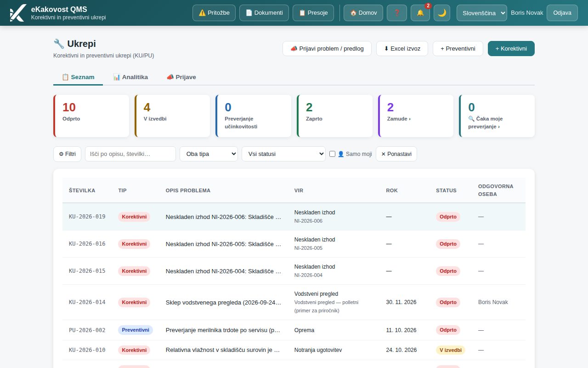588x368 pixels.
Task: Open row KU-2026-019
Action: (x=294, y=217)
